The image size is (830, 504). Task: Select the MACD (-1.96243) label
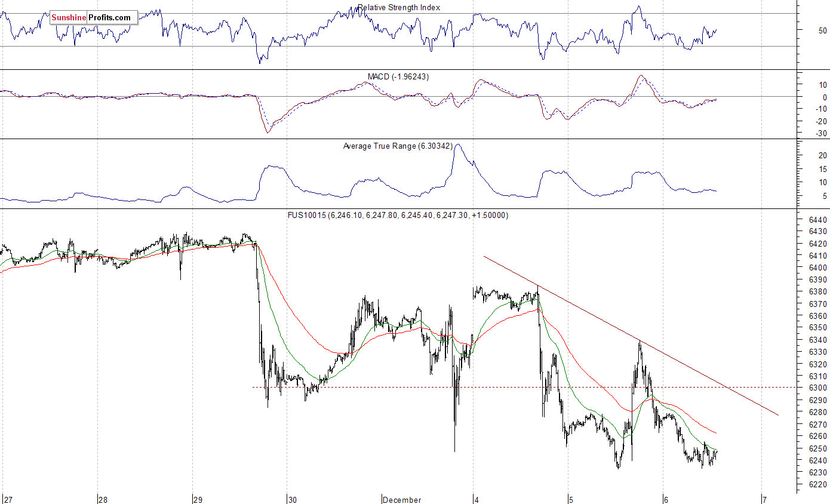coord(398,76)
